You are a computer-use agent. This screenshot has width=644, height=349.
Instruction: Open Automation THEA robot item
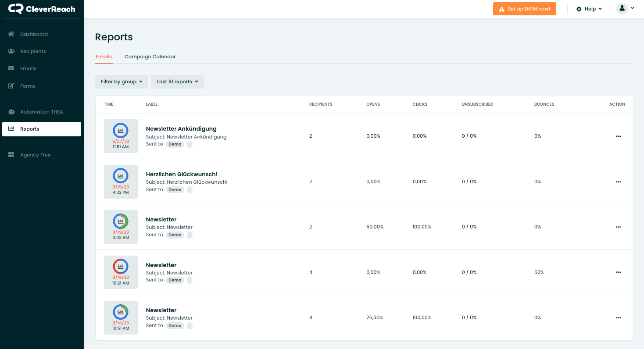pos(41,112)
